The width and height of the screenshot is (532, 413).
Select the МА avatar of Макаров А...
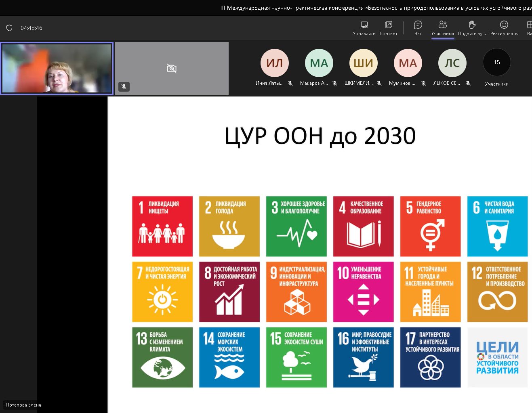point(319,63)
